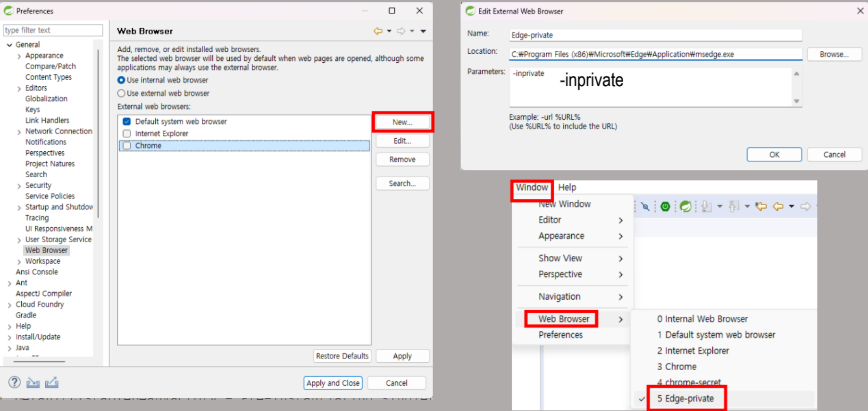Click yellow back arrow in Eclipse toolbar
The height and width of the screenshot is (411, 868).
[778, 206]
